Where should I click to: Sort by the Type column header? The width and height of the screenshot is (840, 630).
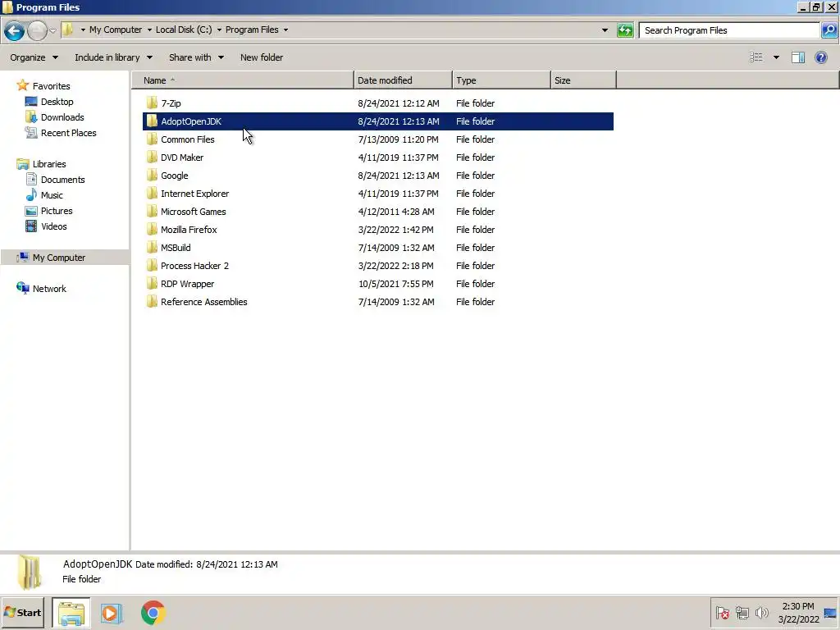(x=501, y=80)
